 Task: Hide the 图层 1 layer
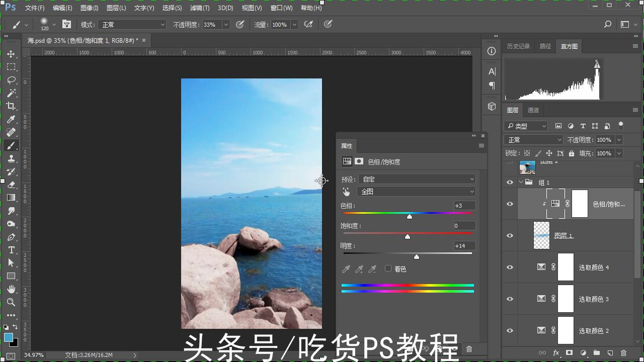(510, 235)
